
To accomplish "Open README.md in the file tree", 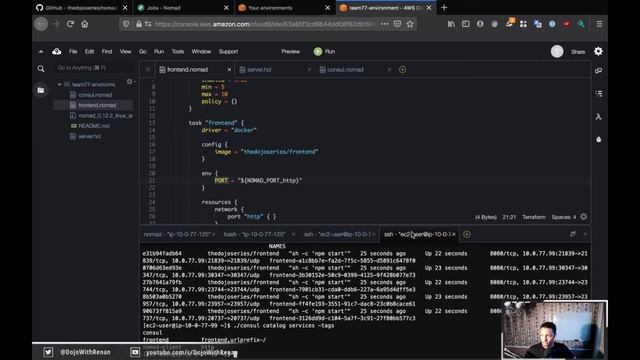I will 93,126.
